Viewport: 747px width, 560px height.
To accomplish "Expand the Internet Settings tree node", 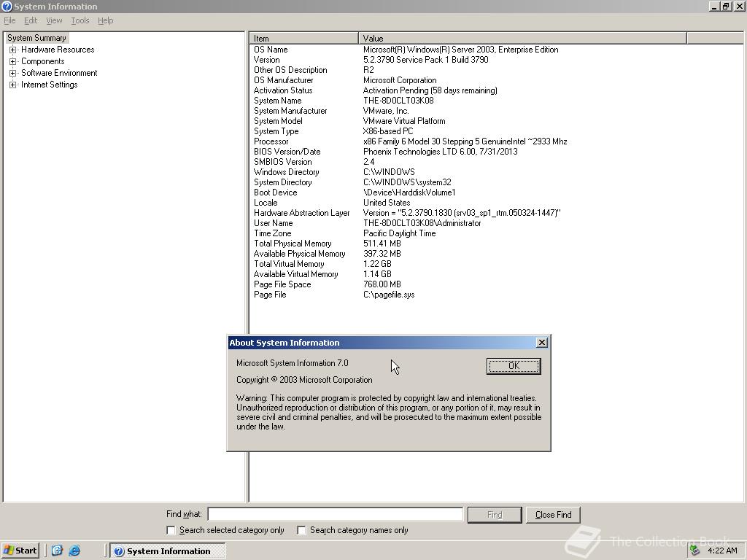I will point(13,85).
